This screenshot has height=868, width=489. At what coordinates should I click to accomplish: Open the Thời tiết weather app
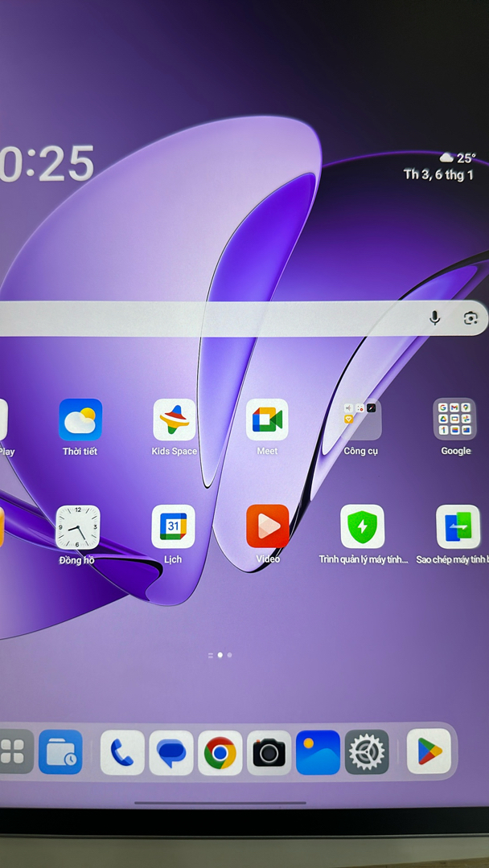click(80, 420)
